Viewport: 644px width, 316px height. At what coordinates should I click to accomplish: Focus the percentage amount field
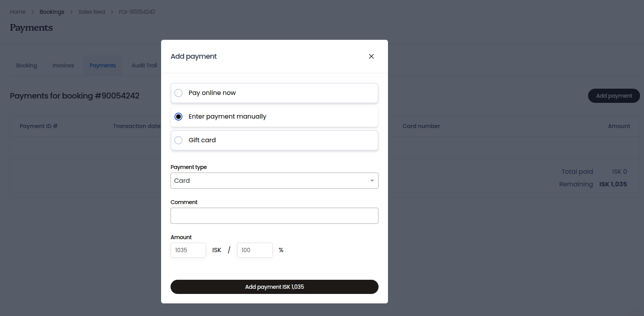point(254,250)
